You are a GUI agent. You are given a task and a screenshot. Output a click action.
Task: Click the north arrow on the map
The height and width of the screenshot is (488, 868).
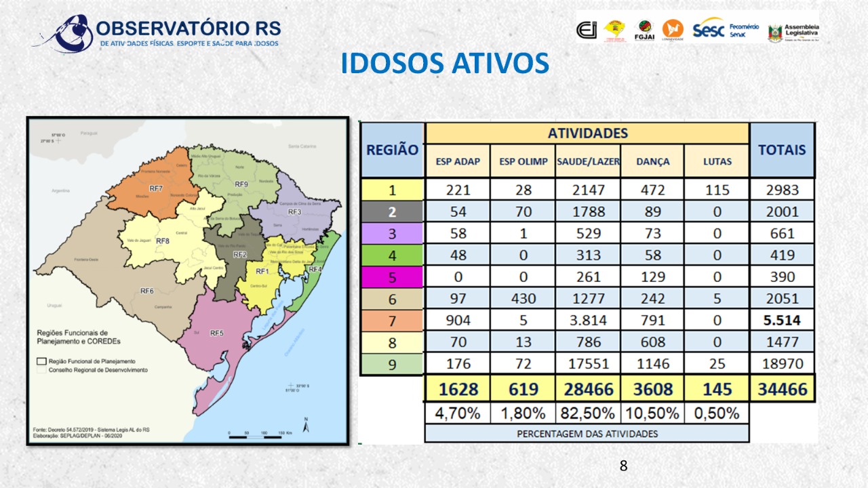tap(306, 425)
